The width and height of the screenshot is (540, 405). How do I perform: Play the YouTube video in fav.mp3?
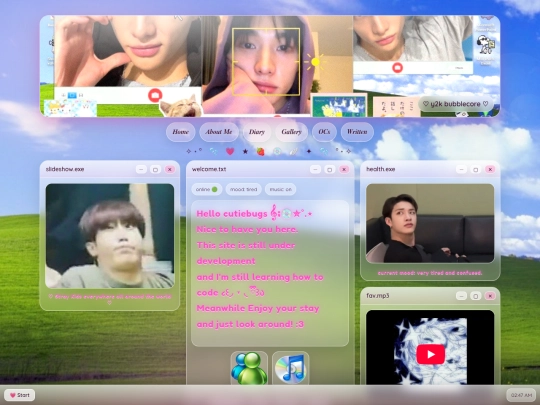[x=430, y=354]
